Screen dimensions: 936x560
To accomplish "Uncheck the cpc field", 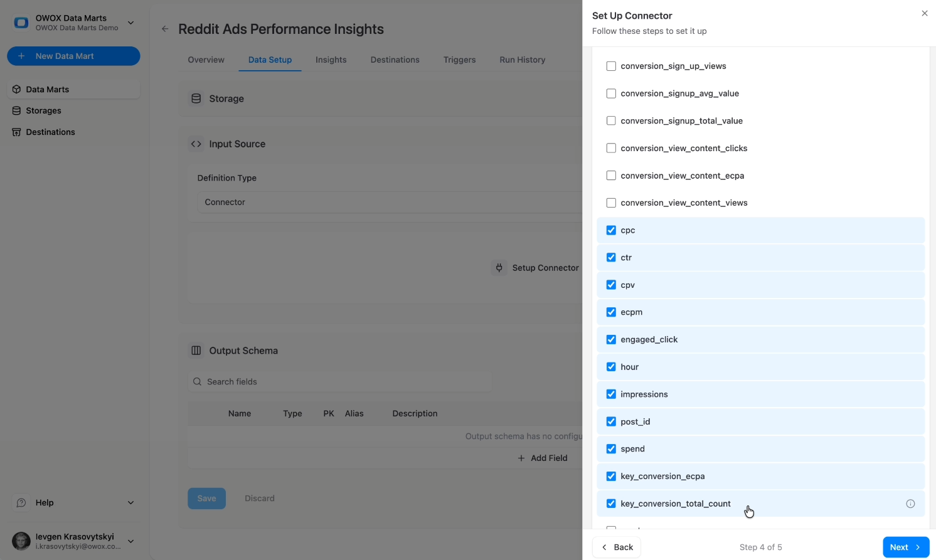I will tap(611, 230).
